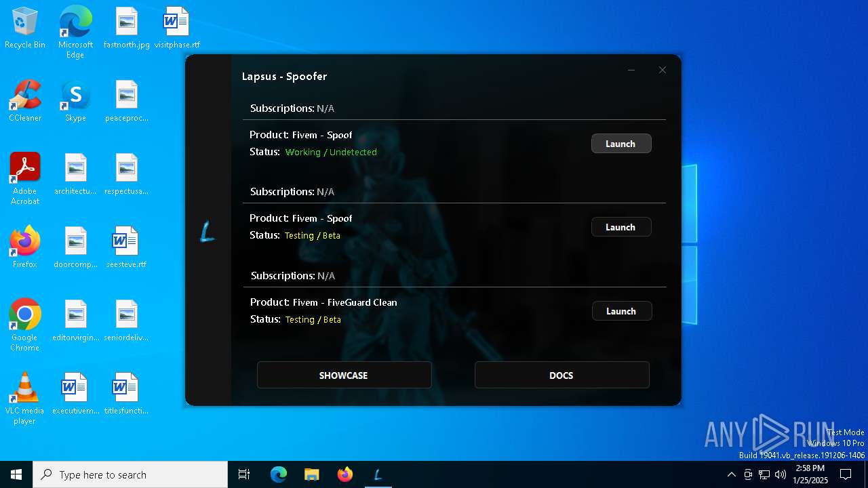Screen dimensions: 868x488
Task: Open the Windows Start menu
Action: point(16,474)
